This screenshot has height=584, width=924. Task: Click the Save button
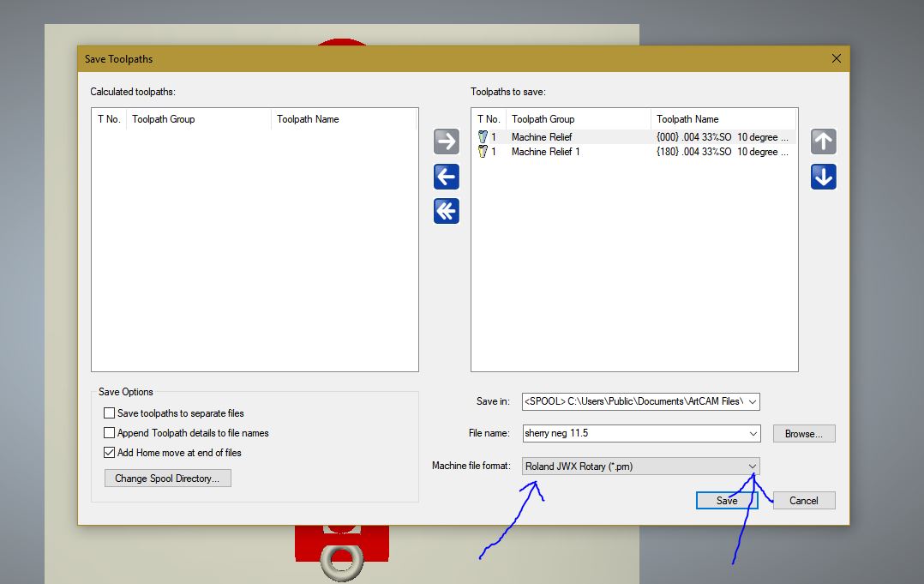click(726, 500)
